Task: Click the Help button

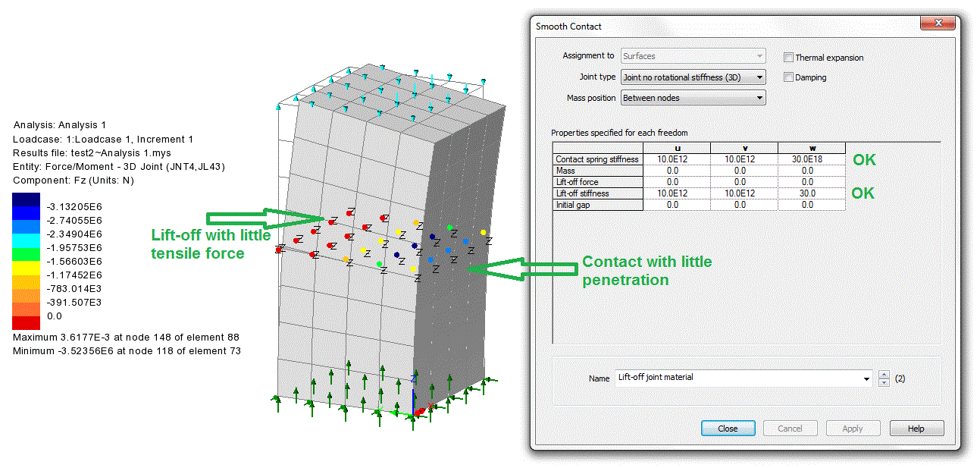Action: click(x=916, y=429)
